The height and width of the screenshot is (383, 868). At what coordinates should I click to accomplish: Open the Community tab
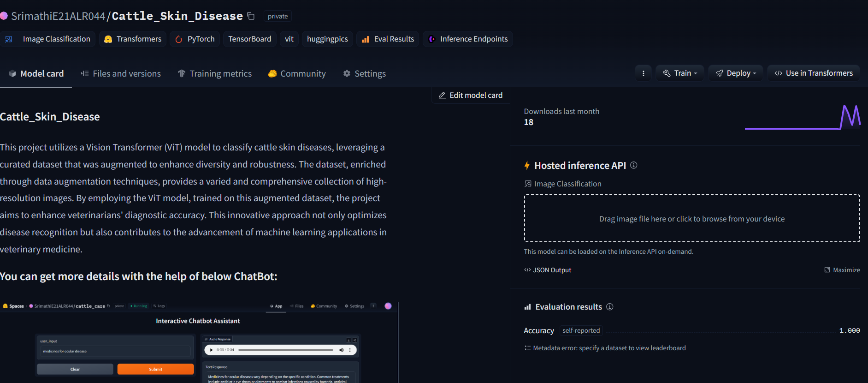(x=297, y=74)
